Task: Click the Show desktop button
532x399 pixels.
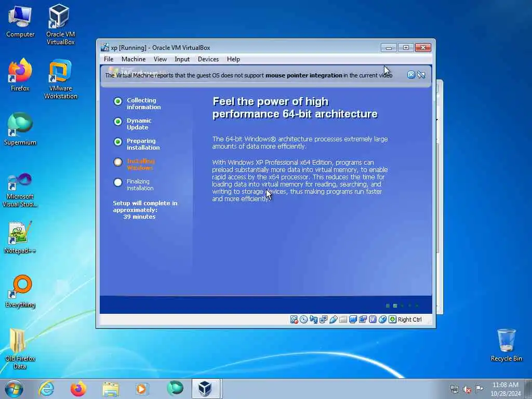Action: (x=528, y=389)
